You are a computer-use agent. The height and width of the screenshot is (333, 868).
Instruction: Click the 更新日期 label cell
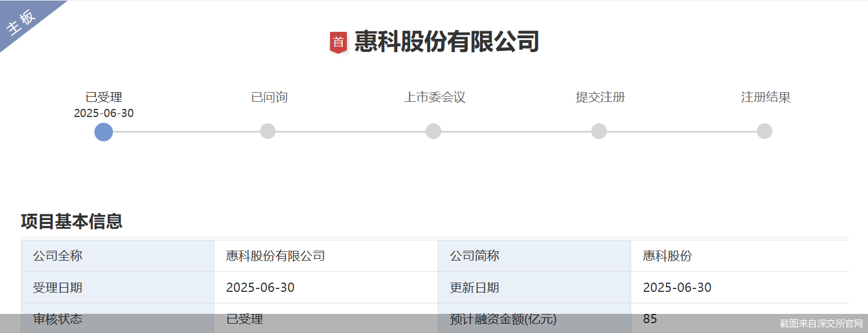(534, 287)
